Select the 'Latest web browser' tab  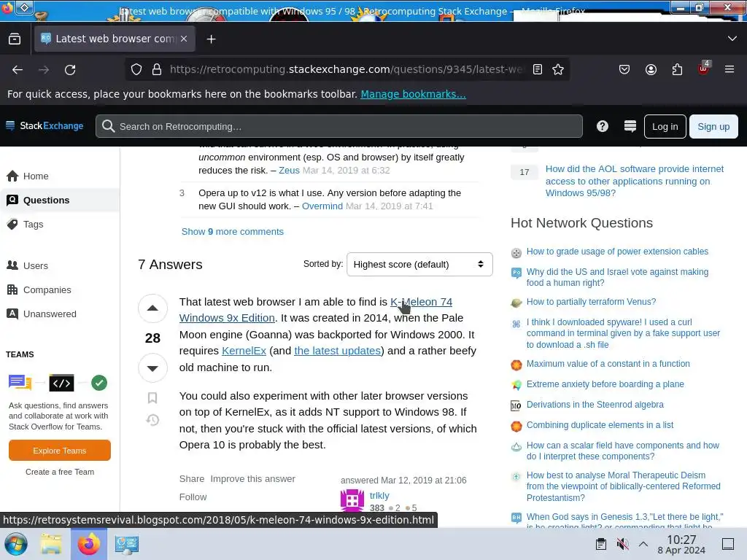[x=115, y=39]
